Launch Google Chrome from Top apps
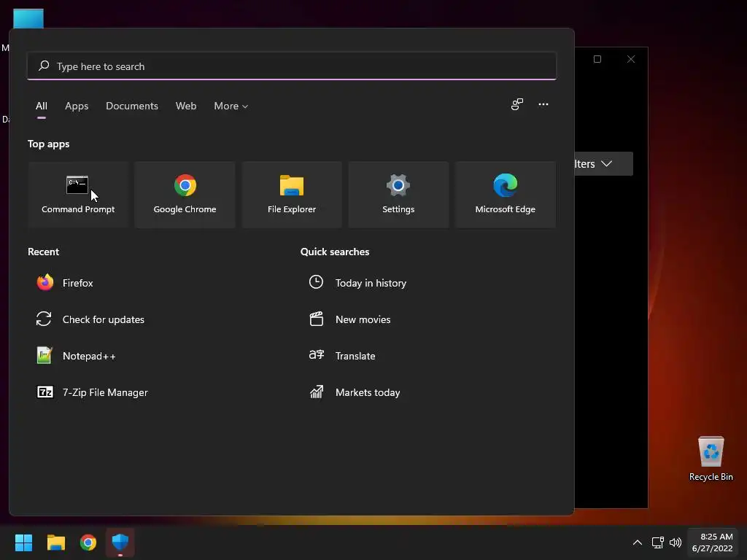The image size is (747, 560). click(185, 194)
